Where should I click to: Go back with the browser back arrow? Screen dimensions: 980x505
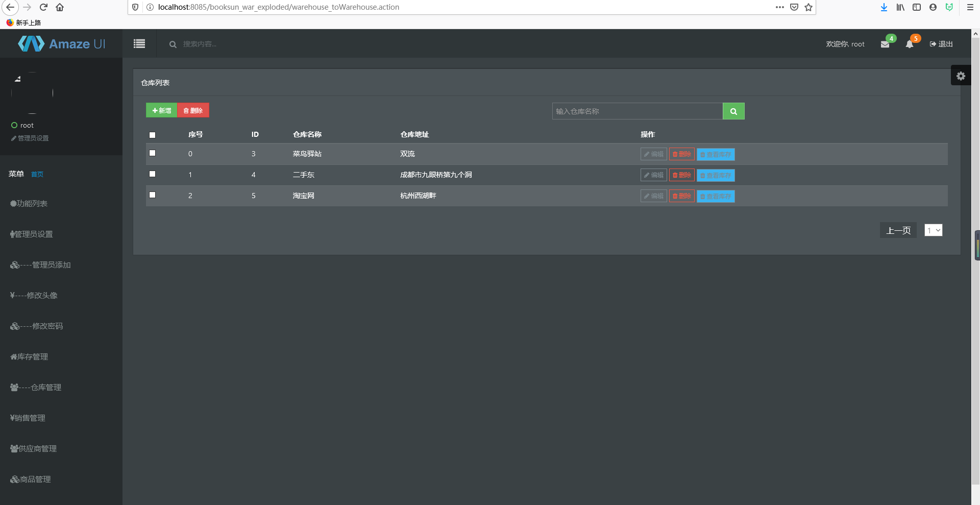click(x=10, y=7)
